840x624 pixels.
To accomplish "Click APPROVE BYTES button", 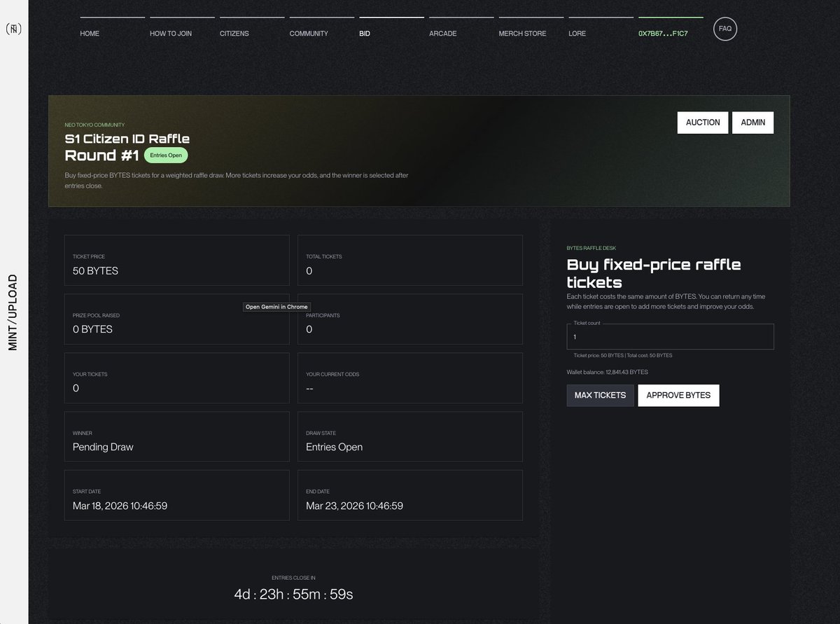I will (678, 395).
